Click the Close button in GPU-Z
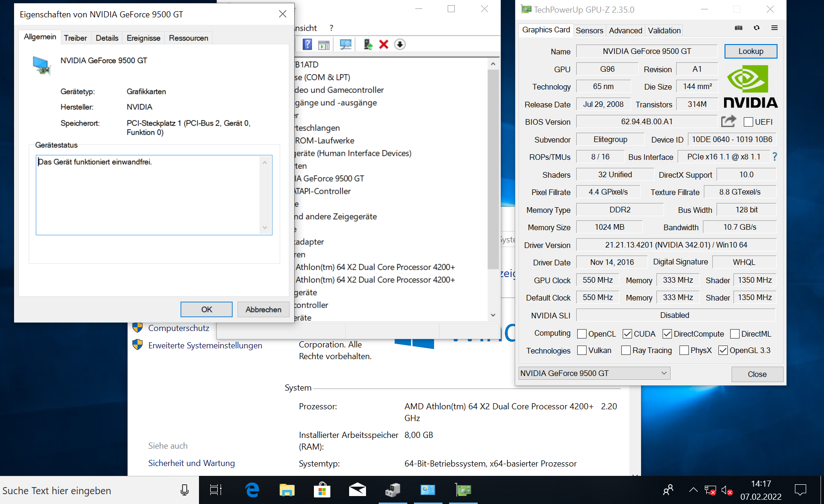The width and height of the screenshot is (824, 504). pos(757,374)
